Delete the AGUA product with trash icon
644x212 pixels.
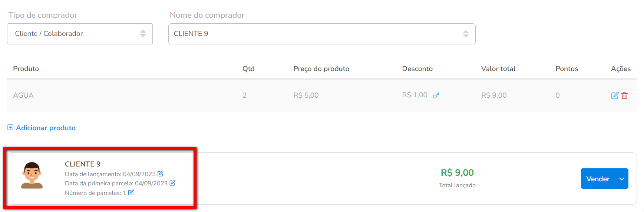coord(625,95)
